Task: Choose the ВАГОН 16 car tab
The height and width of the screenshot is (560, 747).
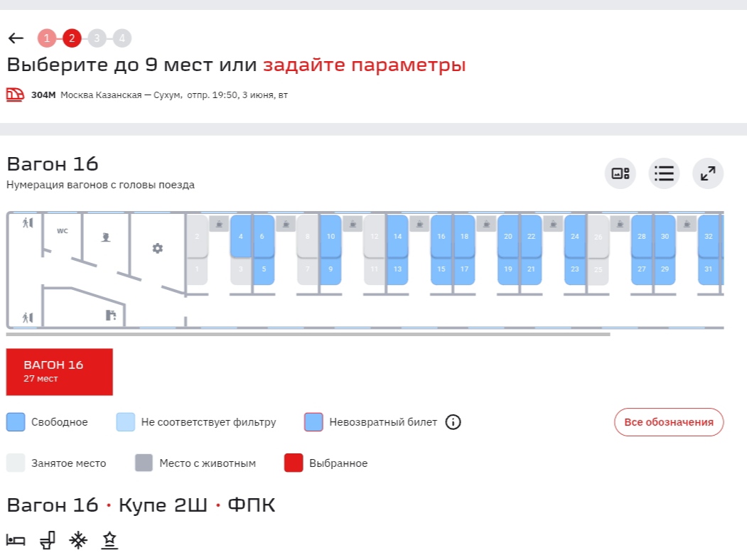Action: 60,372
